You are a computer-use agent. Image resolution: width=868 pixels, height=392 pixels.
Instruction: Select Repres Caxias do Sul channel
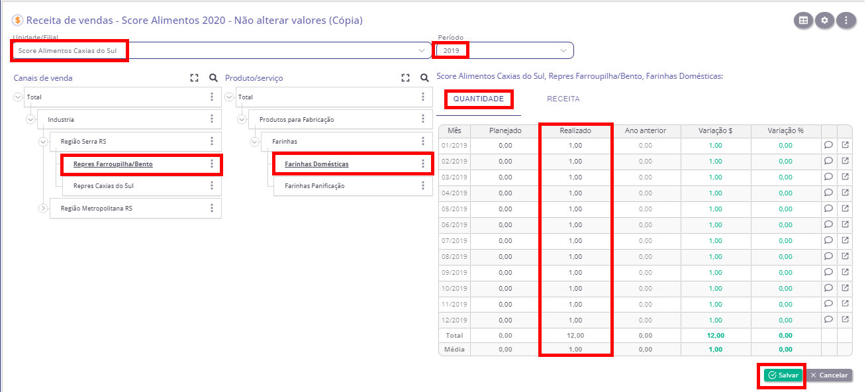(x=103, y=186)
